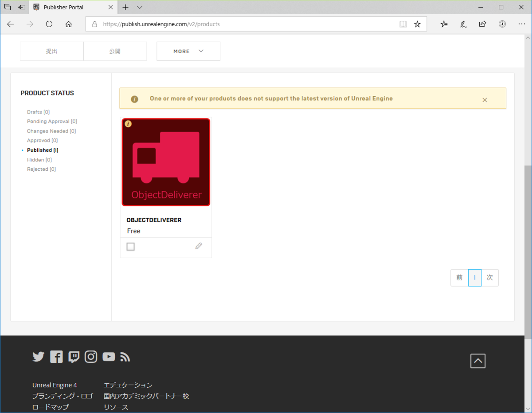Click the padlock site info icon
The image size is (532, 413).
[x=95, y=24]
